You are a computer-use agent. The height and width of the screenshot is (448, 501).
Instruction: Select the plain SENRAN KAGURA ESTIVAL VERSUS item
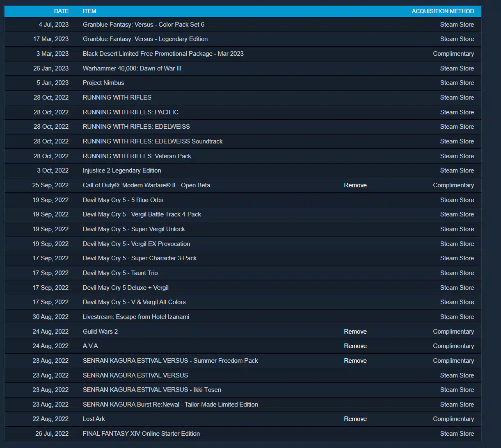click(135, 375)
